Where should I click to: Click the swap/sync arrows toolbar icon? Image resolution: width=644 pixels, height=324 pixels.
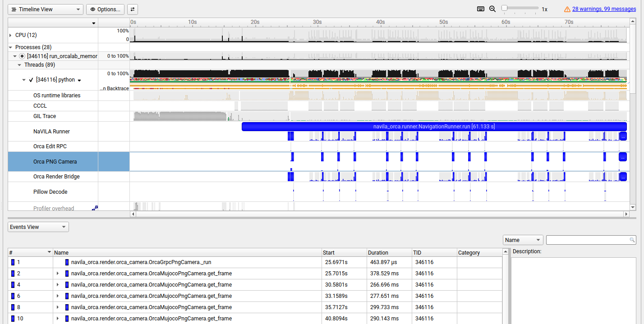coord(133,9)
